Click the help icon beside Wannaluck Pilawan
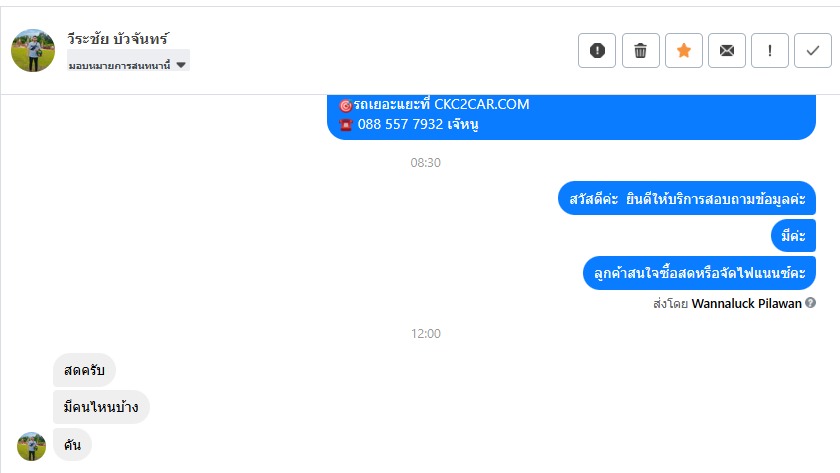 click(811, 303)
